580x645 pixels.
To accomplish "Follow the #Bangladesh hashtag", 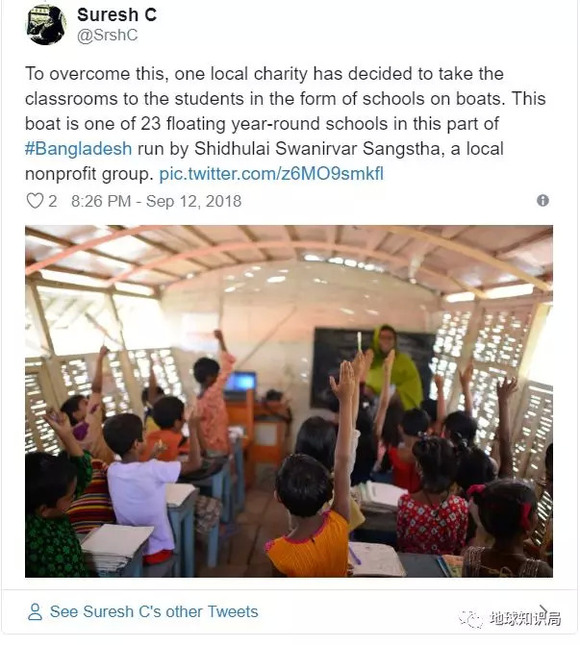I will (78, 148).
